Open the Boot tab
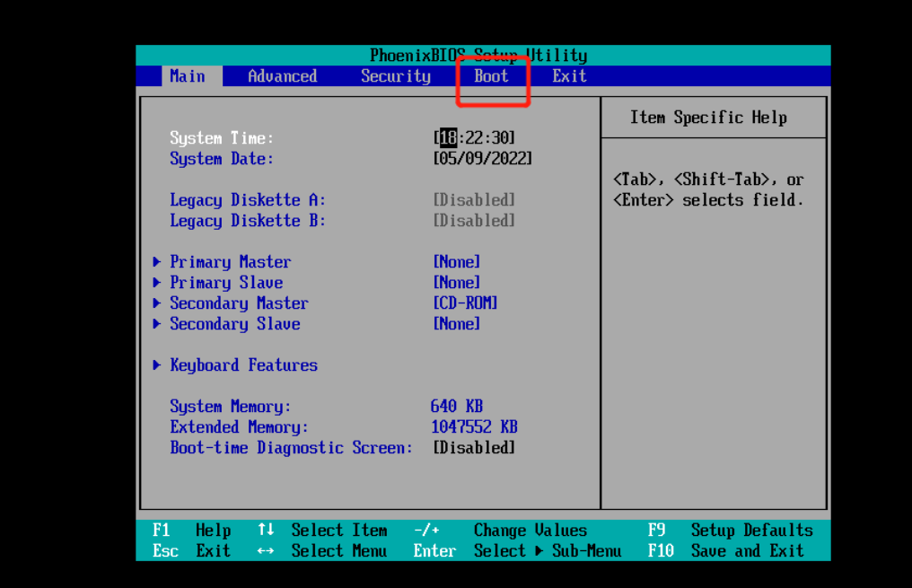This screenshot has height=588, width=912. (x=491, y=76)
